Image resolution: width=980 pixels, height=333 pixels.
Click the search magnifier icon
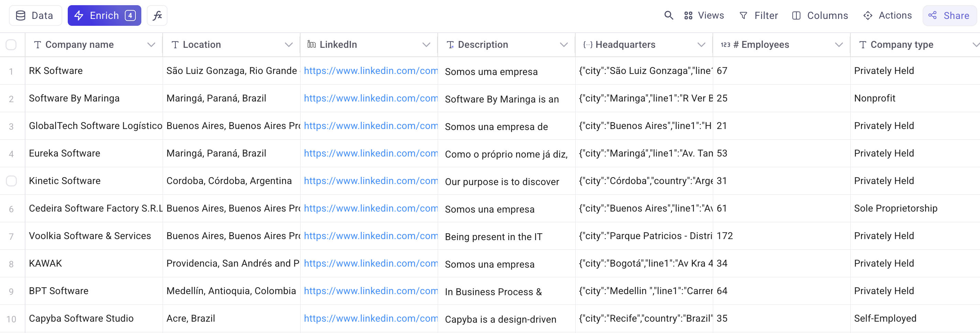click(x=668, y=15)
